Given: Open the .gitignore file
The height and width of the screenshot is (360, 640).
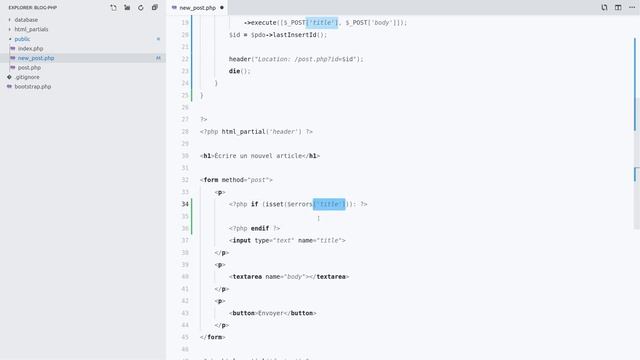Looking at the screenshot, I should (27, 77).
